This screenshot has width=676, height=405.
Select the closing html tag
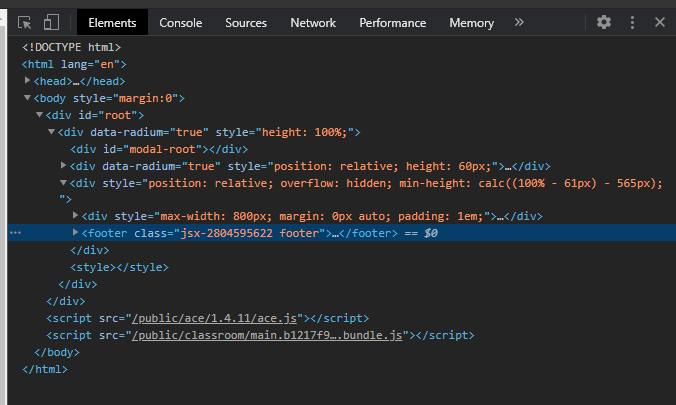click(45, 370)
